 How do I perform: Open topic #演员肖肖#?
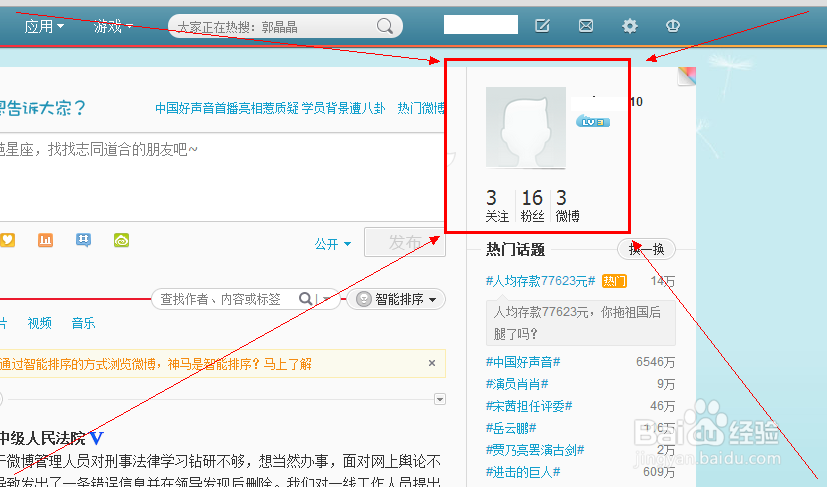(517, 384)
